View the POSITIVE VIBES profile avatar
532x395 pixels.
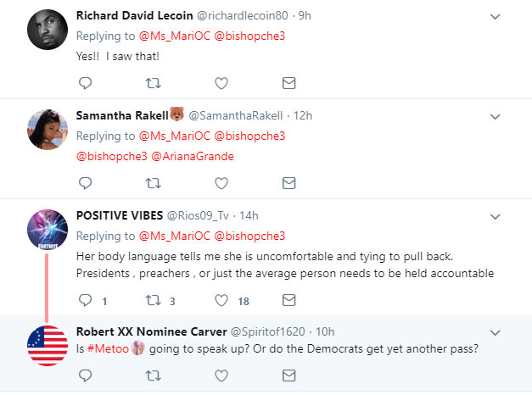click(x=48, y=230)
